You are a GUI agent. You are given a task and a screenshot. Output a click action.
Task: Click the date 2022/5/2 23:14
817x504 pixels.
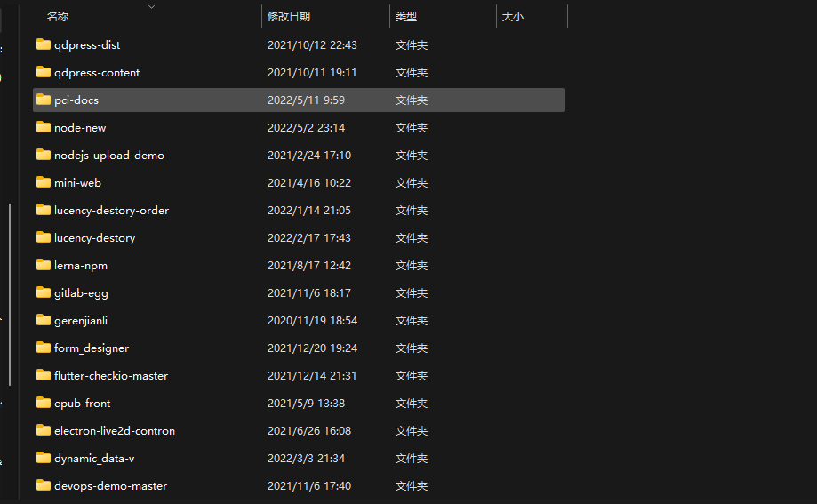point(306,128)
